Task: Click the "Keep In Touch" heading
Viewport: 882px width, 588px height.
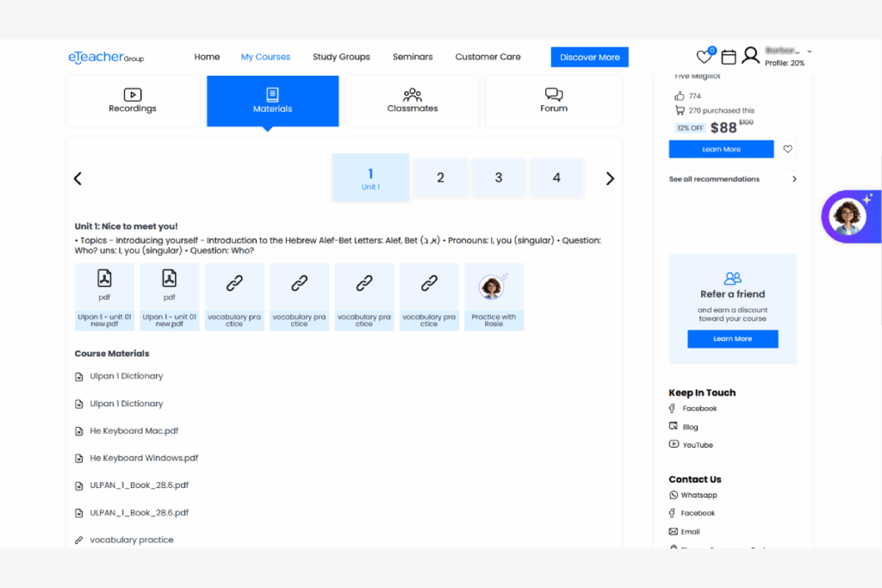Action: 702,393
